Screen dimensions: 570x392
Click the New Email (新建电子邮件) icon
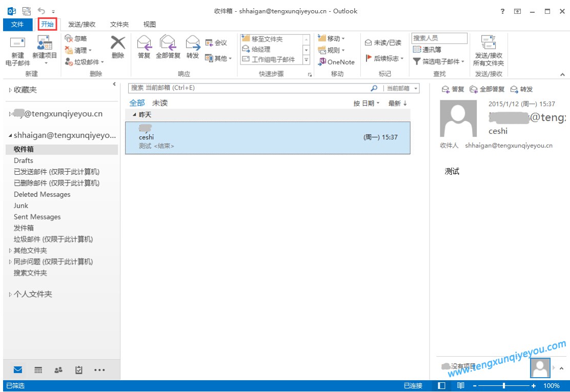tap(17, 43)
